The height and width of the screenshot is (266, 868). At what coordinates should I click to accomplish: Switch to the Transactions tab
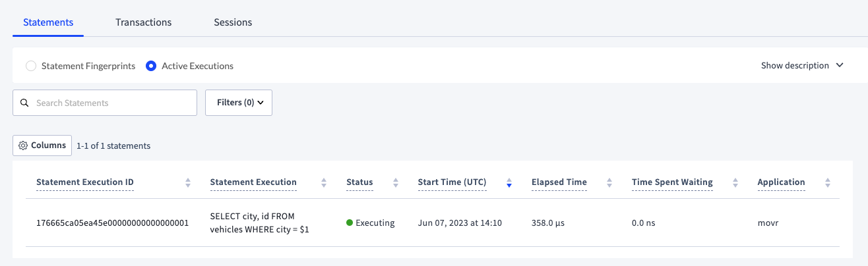[143, 22]
